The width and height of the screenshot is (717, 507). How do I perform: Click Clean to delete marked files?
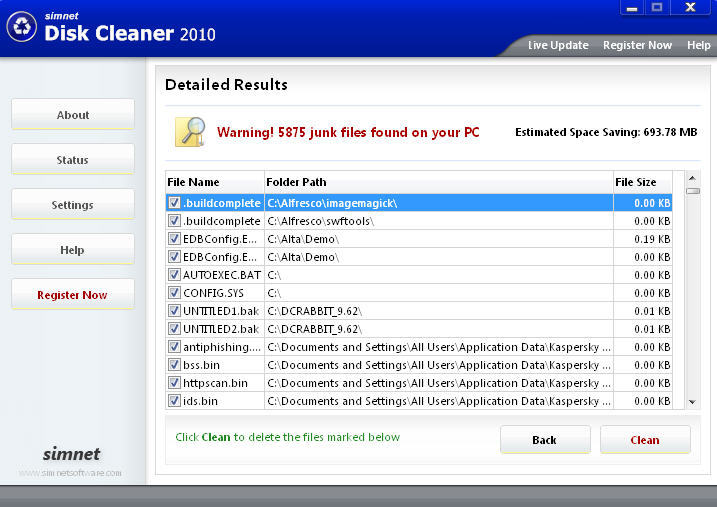(x=645, y=440)
